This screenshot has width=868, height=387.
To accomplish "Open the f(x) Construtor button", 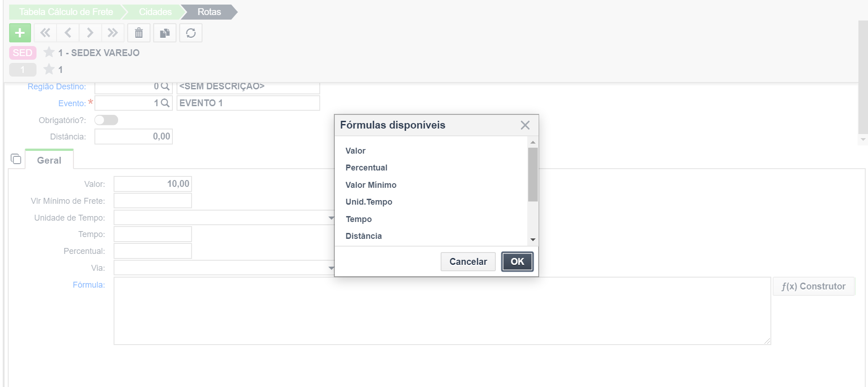I will click(x=813, y=286).
